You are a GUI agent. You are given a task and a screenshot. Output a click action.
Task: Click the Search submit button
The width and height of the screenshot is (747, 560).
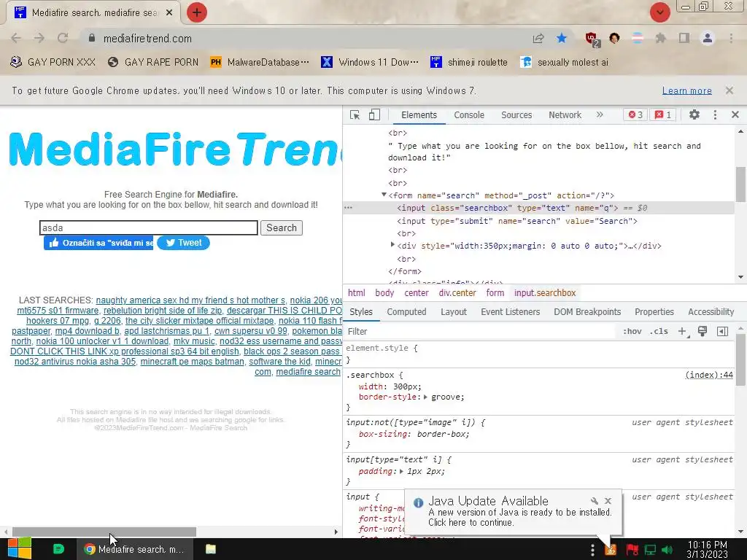[x=282, y=227]
